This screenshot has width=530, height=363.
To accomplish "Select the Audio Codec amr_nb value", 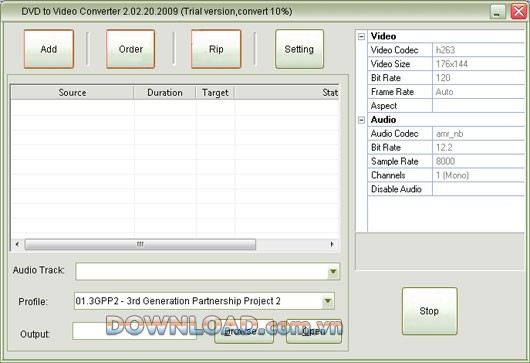I will [478, 134].
